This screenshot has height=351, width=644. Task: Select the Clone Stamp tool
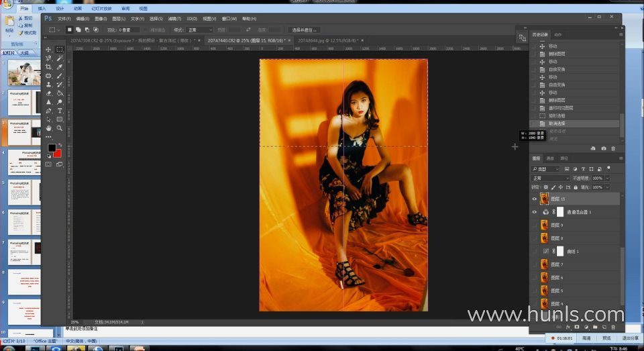(x=48, y=85)
